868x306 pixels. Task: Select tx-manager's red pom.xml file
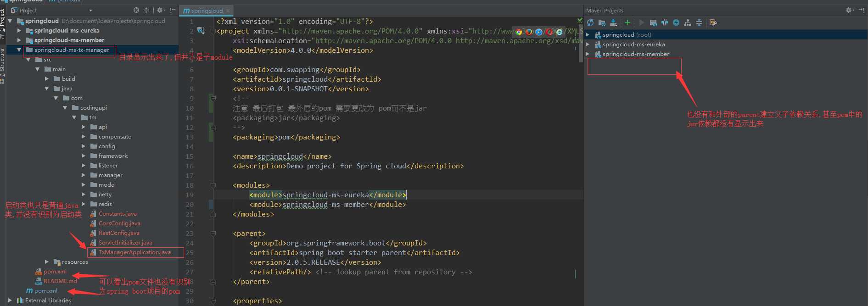tap(55, 272)
